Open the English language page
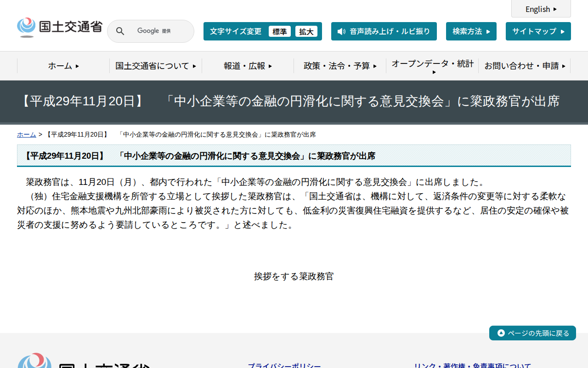 click(x=541, y=9)
